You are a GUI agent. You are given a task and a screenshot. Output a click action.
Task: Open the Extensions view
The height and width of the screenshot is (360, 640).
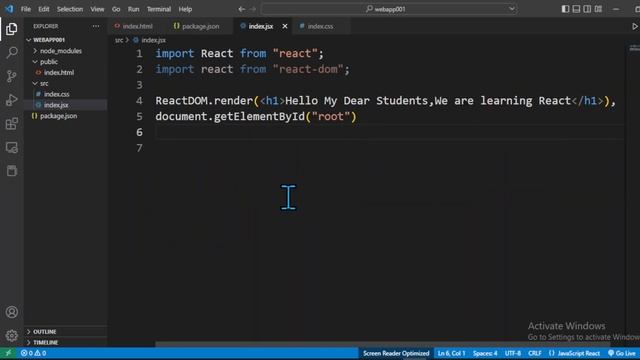pyautogui.click(x=12, y=124)
